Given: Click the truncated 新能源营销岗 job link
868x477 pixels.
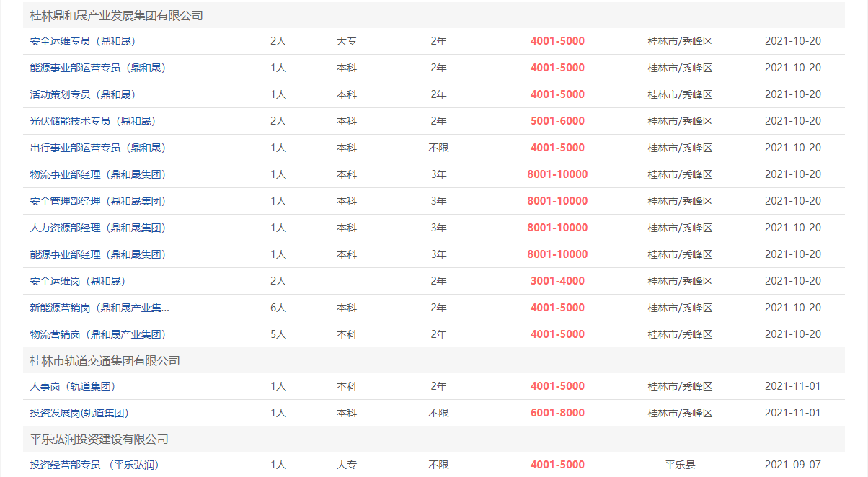Looking at the screenshot, I should coord(99,308).
